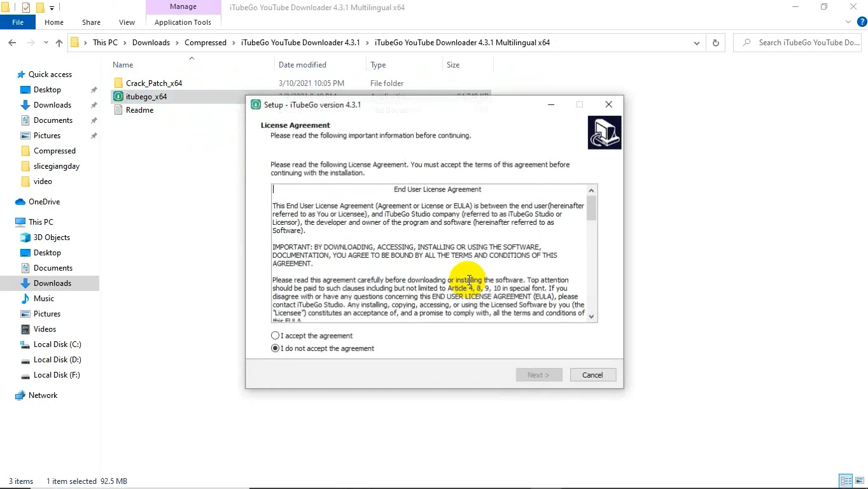The image size is (868, 489).
Task: Open Local Disk (D:) in sidebar
Action: pyautogui.click(x=57, y=360)
